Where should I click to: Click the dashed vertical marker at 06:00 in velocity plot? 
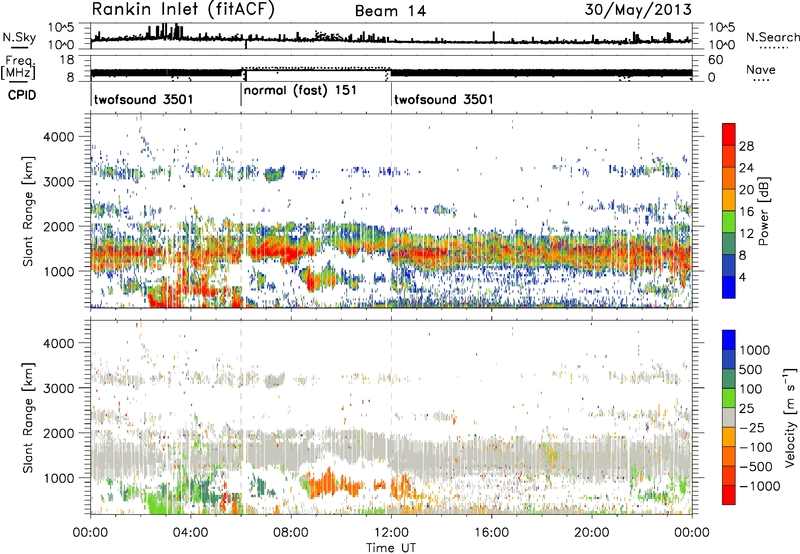click(x=241, y=417)
